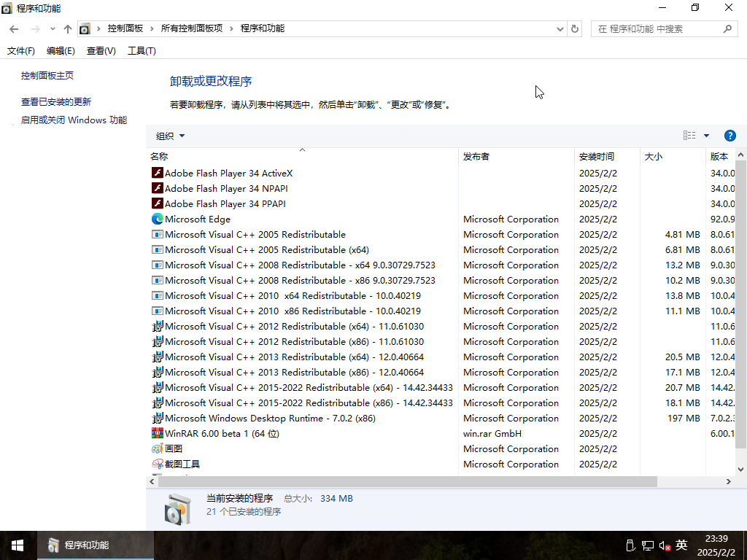Viewport: 747px width, 560px height.
Task: Click 启用或关闭 Windows 功能 link
Action: 74,120
